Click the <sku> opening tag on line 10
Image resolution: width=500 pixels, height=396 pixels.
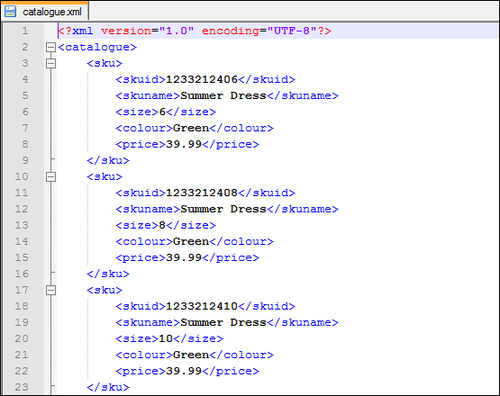coord(104,177)
